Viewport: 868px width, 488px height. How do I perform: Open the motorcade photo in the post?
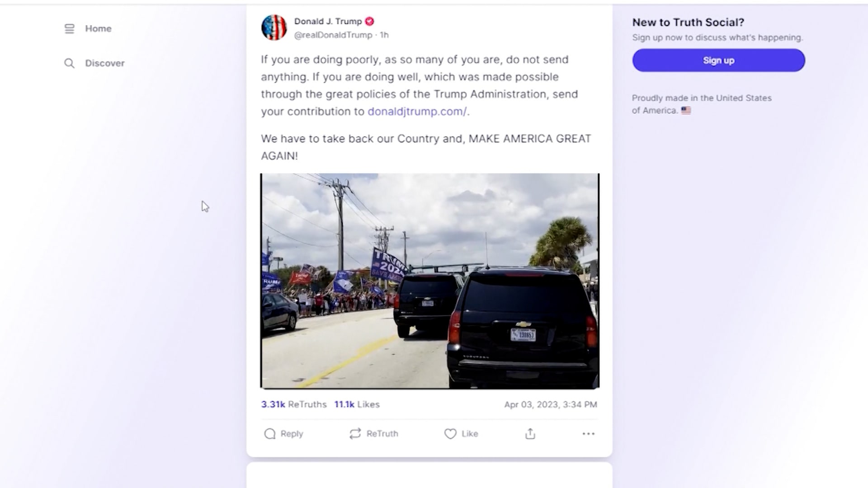[429, 281]
